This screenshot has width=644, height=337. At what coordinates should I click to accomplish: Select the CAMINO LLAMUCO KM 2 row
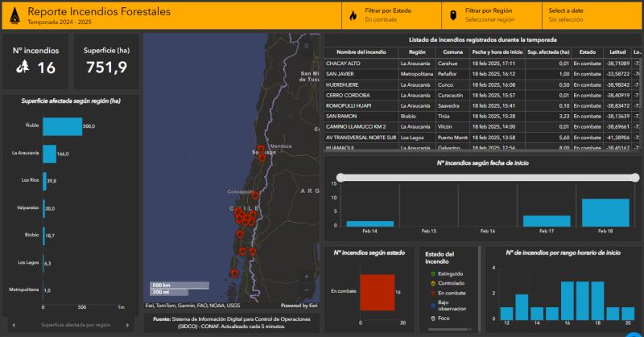pyautogui.click(x=481, y=127)
